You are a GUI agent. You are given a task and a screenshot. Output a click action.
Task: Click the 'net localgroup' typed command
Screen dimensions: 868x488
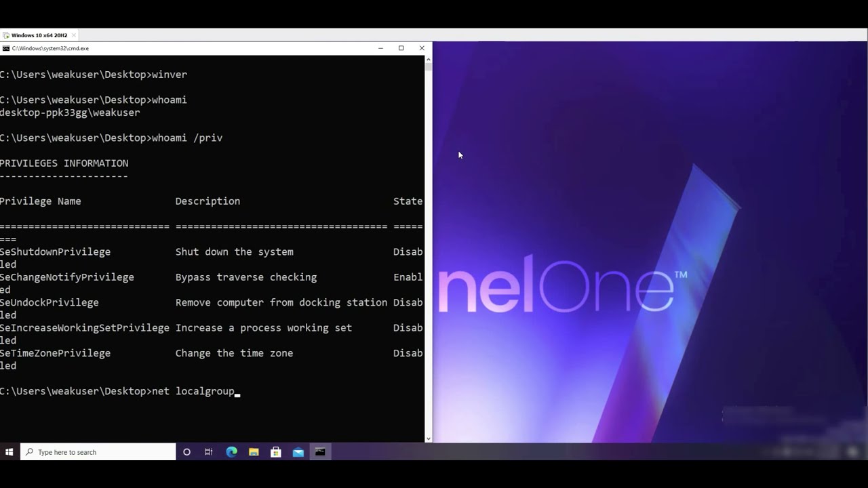[x=193, y=391]
